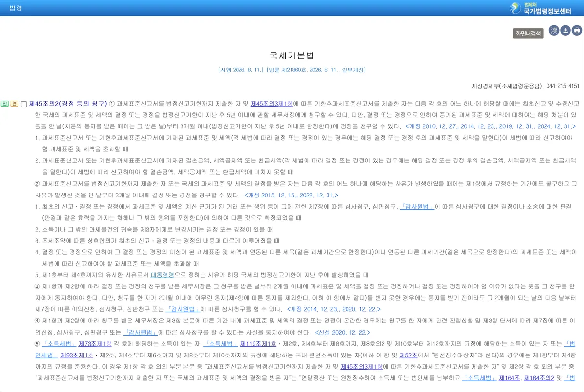Viewport: 584px width, 392px height.
Task: Open 감사원법 link in the 심사청구 판결 item
Action: pyautogui.click(x=417, y=206)
